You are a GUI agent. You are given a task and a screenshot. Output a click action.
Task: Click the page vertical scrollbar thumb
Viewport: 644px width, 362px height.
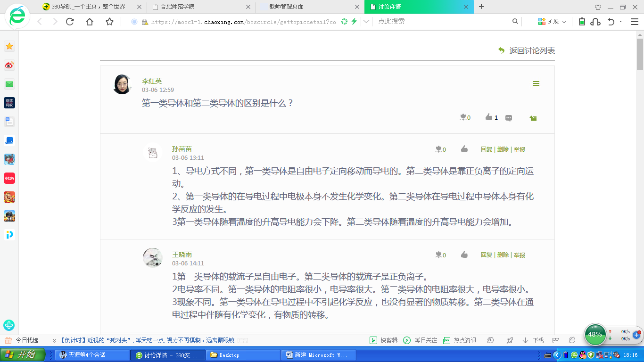(640, 54)
